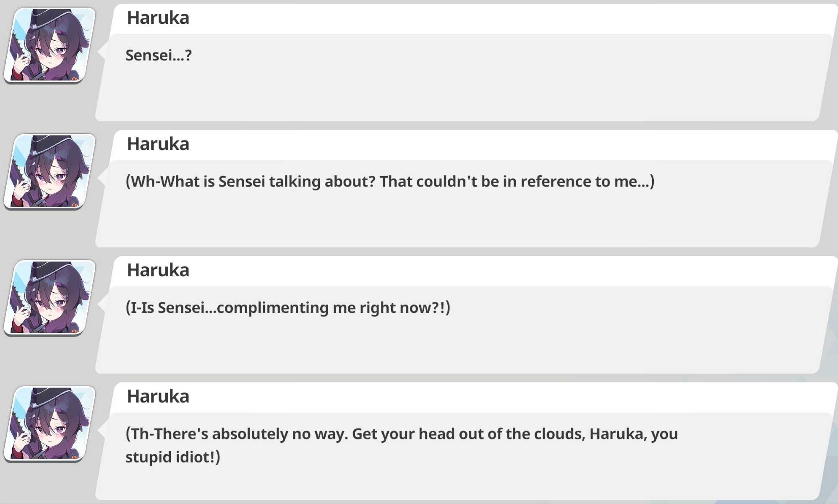The height and width of the screenshot is (504, 838).
Task: Click the "stupid idiot!)" line of text
Action: 173,457
